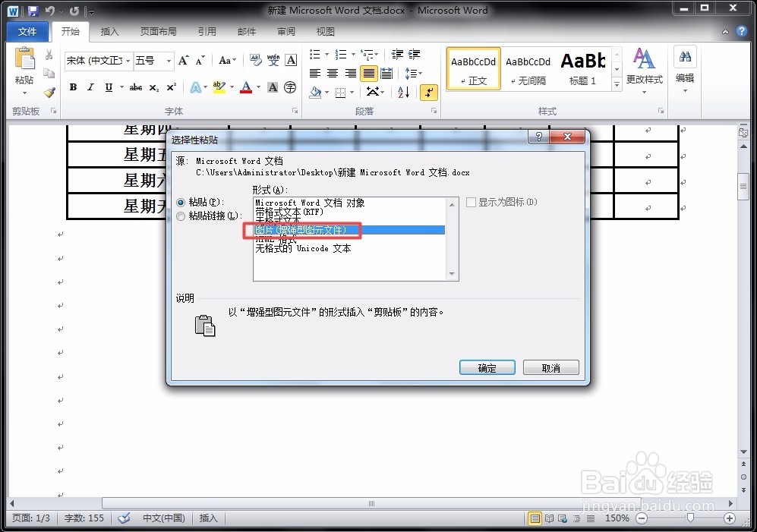Apply italic formatting

(x=90, y=87)
